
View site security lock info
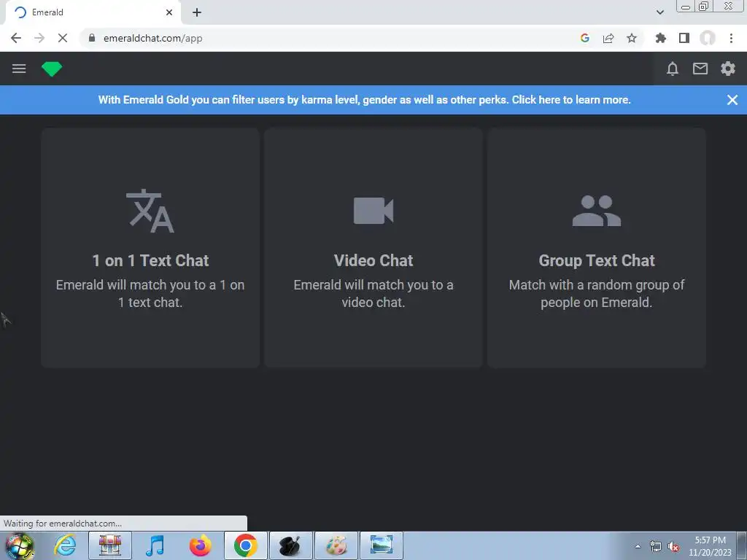click(92, 38)
